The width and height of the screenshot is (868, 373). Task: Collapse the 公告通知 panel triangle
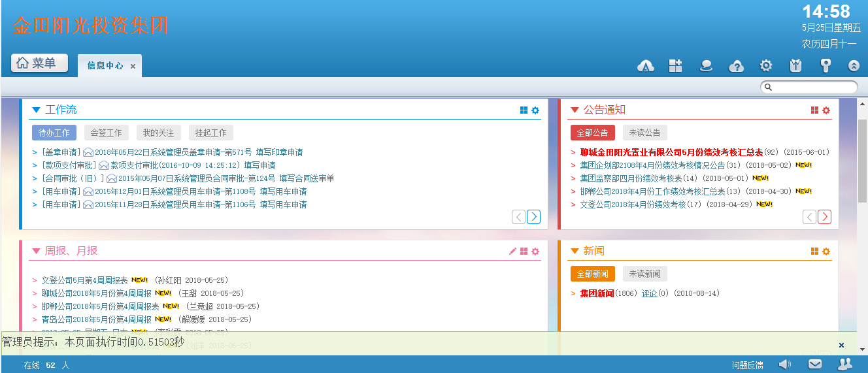[575, 110]
